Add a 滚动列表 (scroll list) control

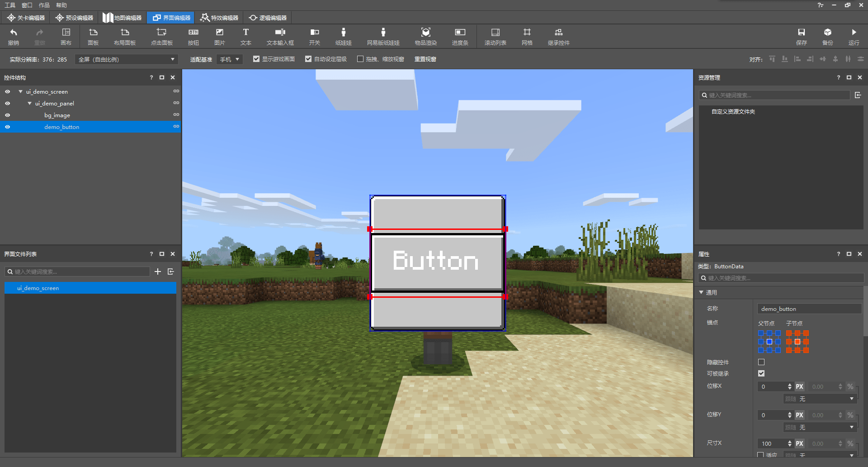495,36
